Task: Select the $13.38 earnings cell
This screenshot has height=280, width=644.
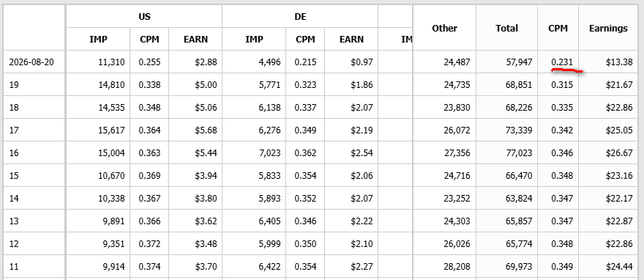Action: [619, 62]
